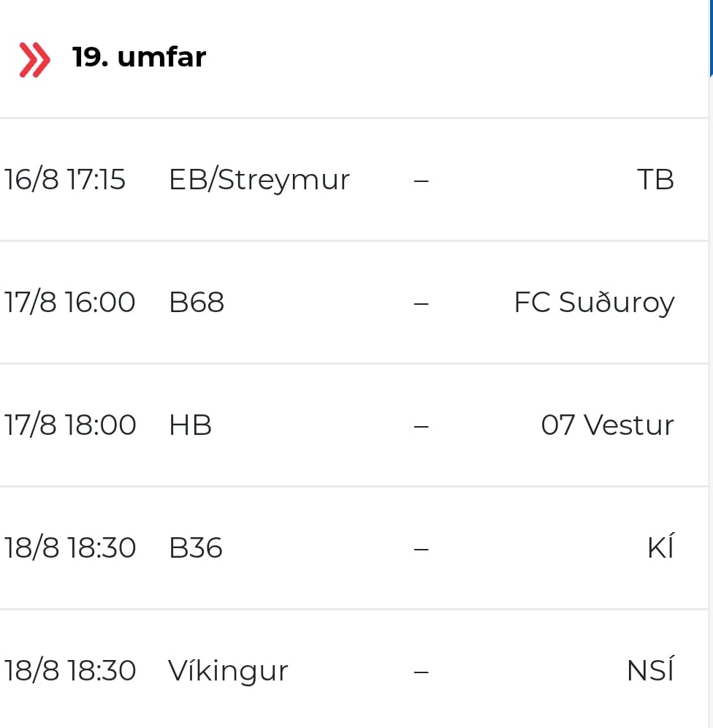Select HB team name

pyautogui.click(x=190, y=425)
